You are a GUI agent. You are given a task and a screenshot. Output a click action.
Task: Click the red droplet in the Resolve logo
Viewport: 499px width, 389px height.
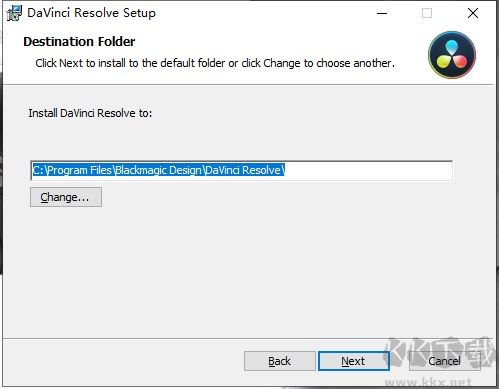[460, 61]
